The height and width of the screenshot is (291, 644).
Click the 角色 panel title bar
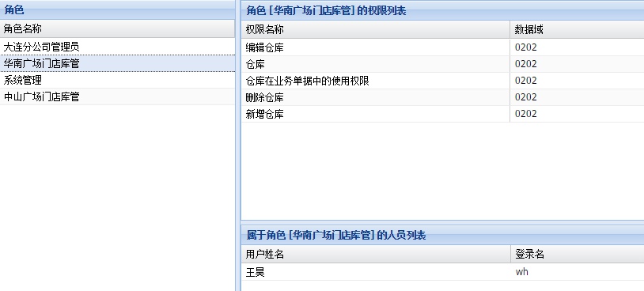tap(117, 9)
